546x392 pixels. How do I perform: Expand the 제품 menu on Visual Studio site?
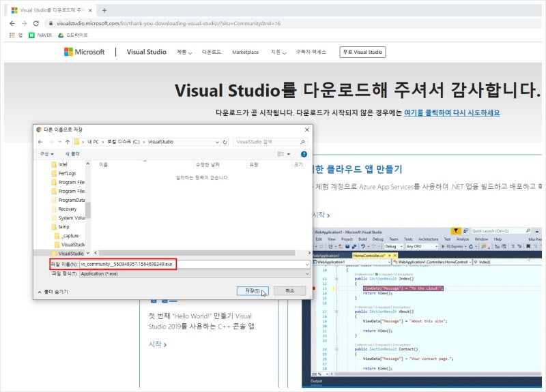click(x=184, y=52)
